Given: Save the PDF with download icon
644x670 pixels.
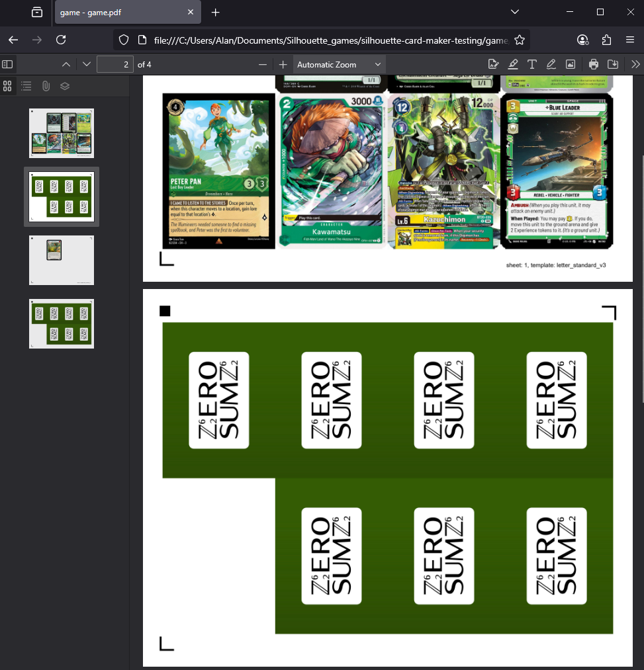Looking at the screenshot, I should [x=613, y=65].
